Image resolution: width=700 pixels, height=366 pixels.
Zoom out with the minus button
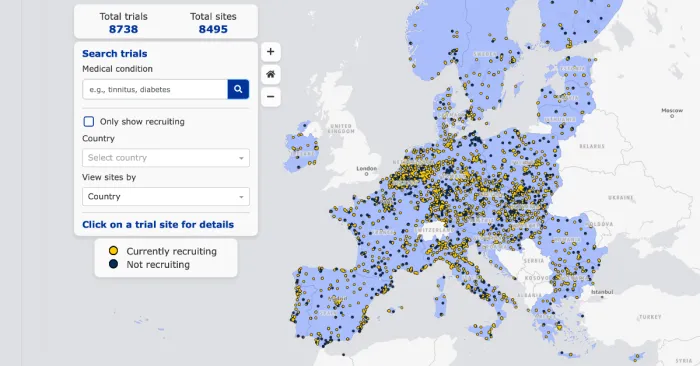coord(271,96)
